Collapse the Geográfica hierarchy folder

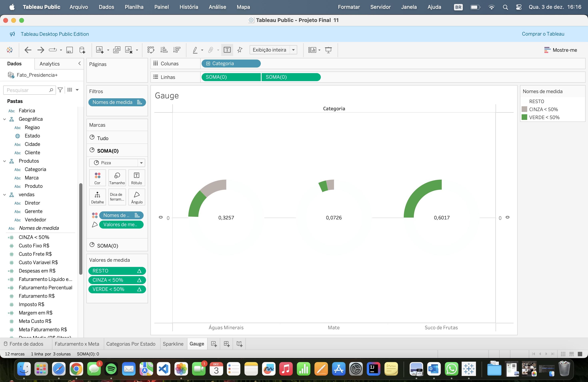point(5,119)
